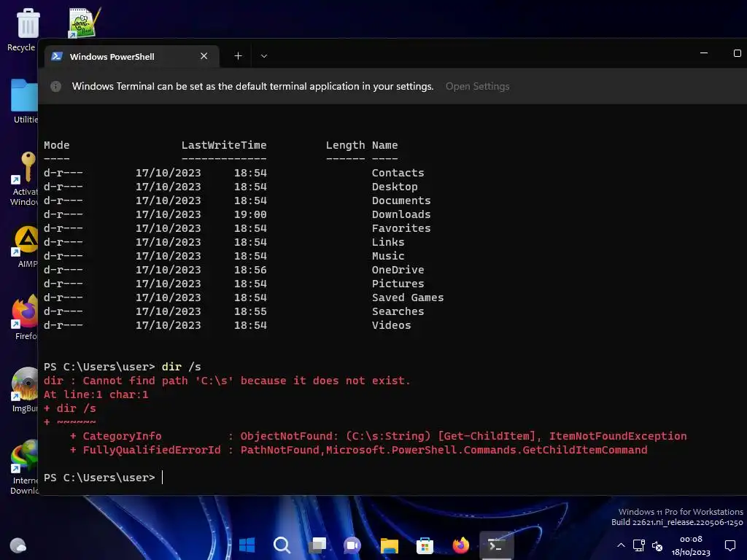The image size is (747, 560).
Task: Close the Windows PowerShell tab
Action: 204,56
